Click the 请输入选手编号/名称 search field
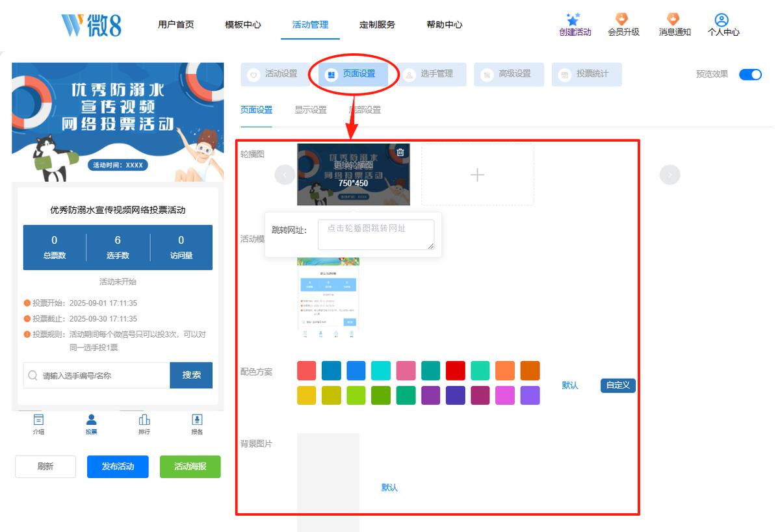Screen dimensions: 780x532 point(97,375)
